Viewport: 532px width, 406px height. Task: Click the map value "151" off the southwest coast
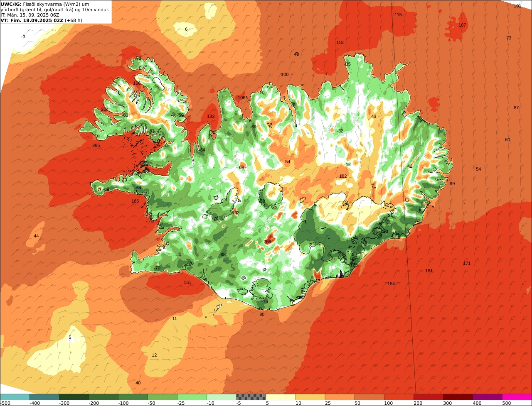click(x=187, y=282)
